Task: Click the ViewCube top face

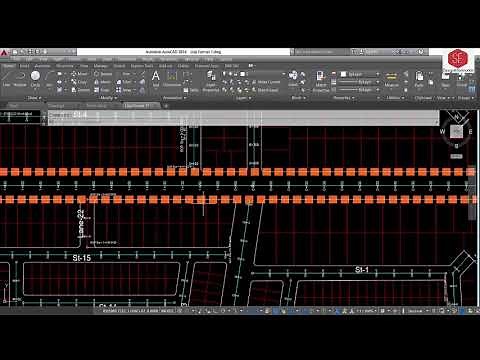Action: coord(456,131)
